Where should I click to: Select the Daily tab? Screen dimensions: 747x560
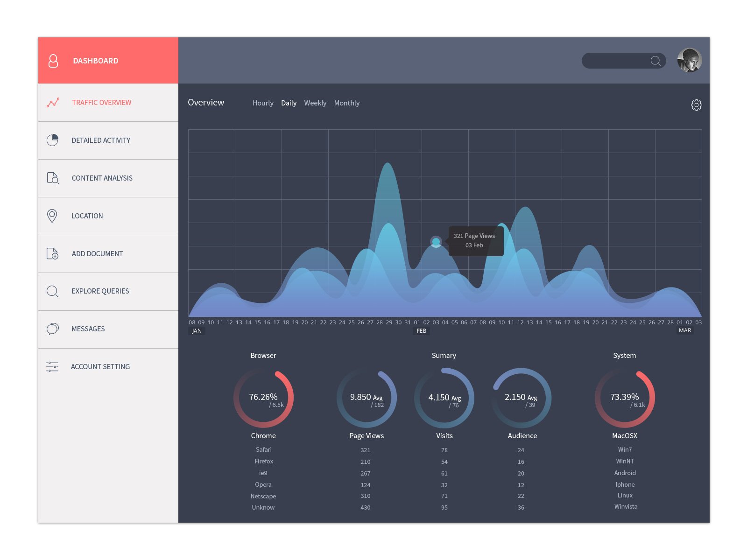pos(289,103)
